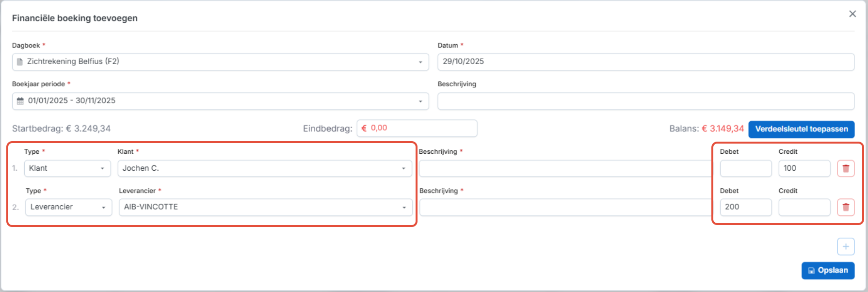This screenshot has height=292, width=868.
Task: Close the Financiële boeking toevoegen dialog
Action: (x=852, y=14)
